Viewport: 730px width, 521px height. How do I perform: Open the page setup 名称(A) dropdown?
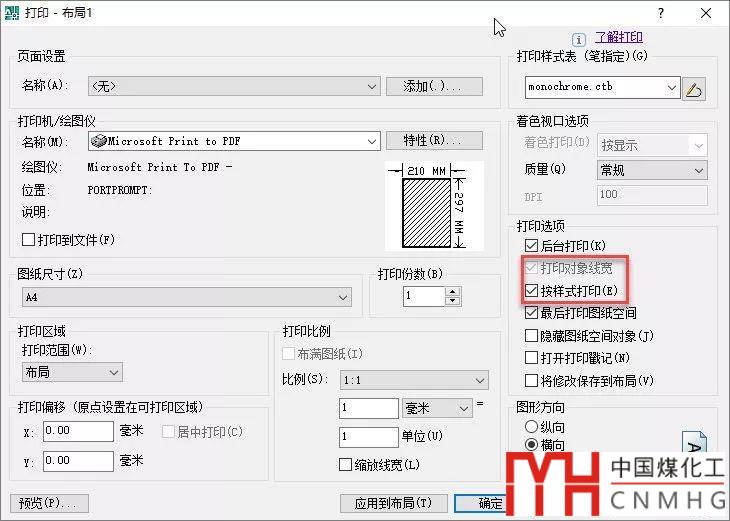point(234,87)
